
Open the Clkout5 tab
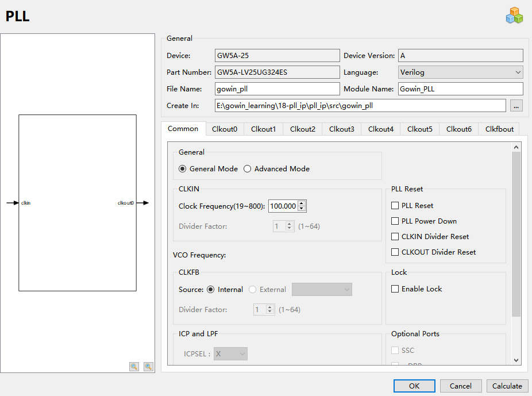pyautogui.click(x=420, y=129)
